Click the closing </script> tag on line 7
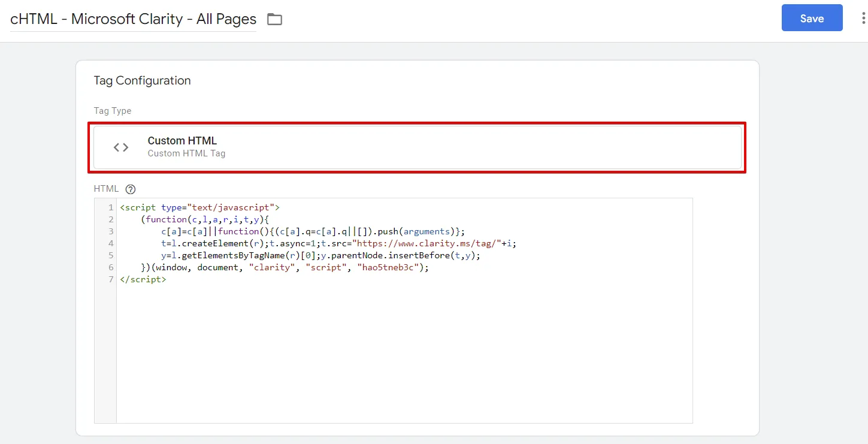Image resolution: width=868 pixels, height=444 pixels. tap(143, 279)
